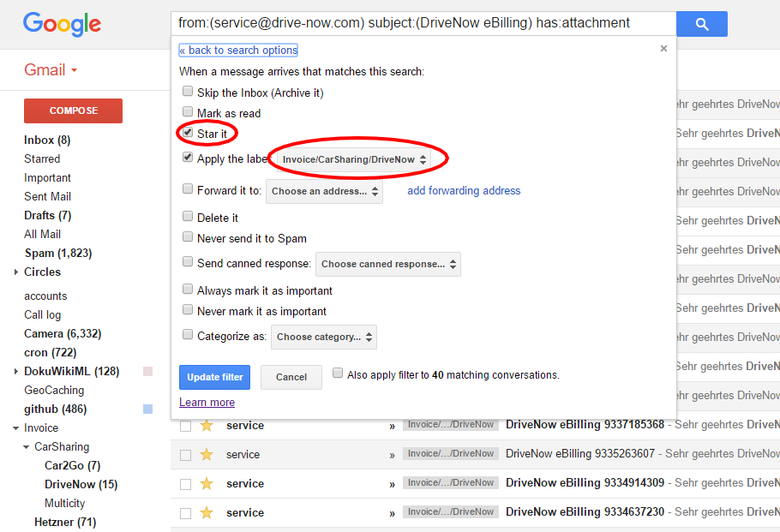
Task: Open the Gmail dropdown menu
Action: click(51, 70)
